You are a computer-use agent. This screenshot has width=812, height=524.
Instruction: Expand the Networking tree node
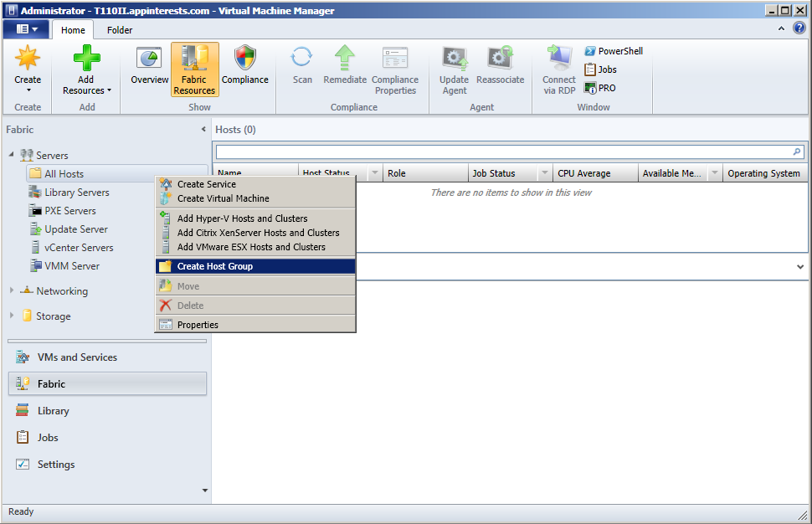(12, 290)
